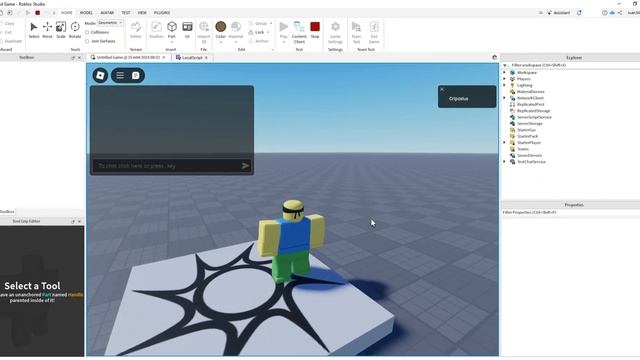Click the cloud icon in the top bar
This screenshot has height=360, width=640.
[612, 13]
